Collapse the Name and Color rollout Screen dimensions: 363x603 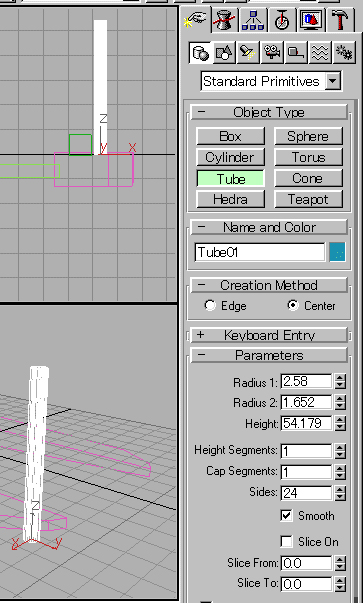[269, 227]
